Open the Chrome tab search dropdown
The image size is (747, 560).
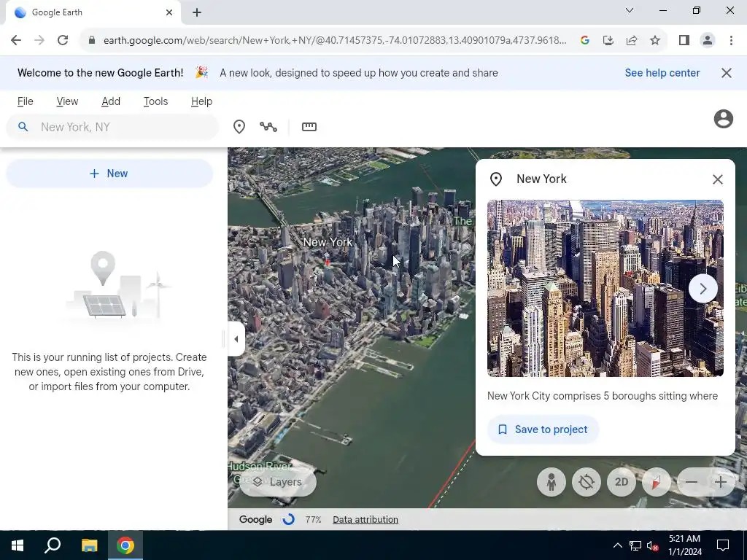(x=630, y=10)
